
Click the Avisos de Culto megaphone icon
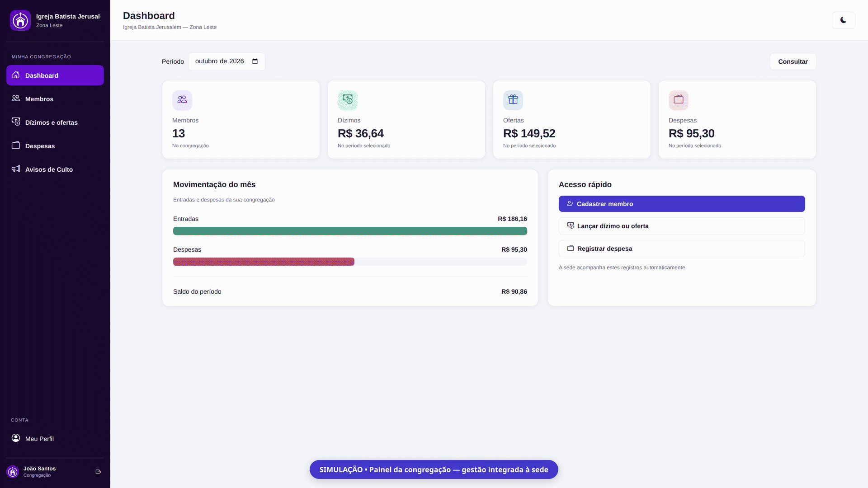point(16,169)
